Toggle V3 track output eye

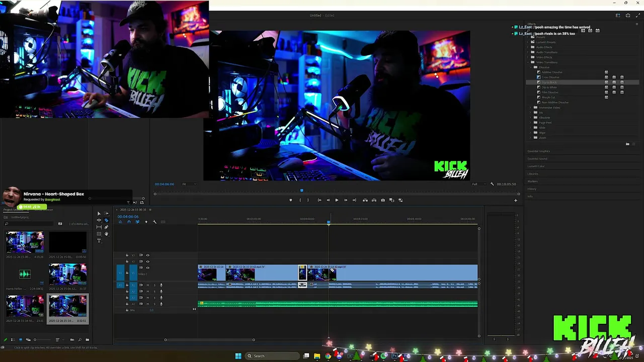coord(147,255)
